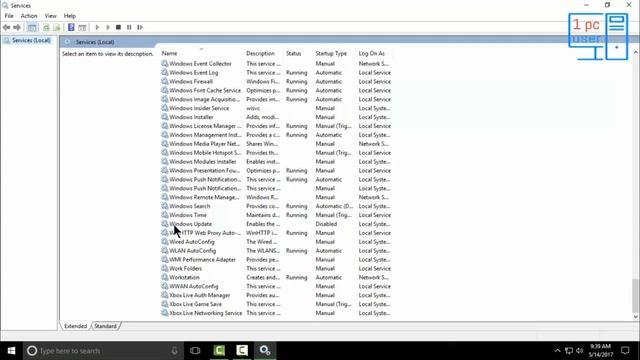Click the Disabled startup type of Windows Update
640x360 pixels.
click(x=326, y=224)
